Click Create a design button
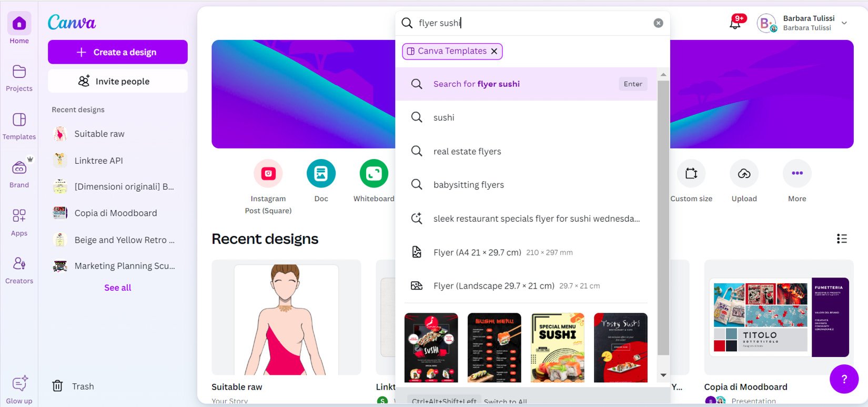The image size is (868, 407). 118,52
